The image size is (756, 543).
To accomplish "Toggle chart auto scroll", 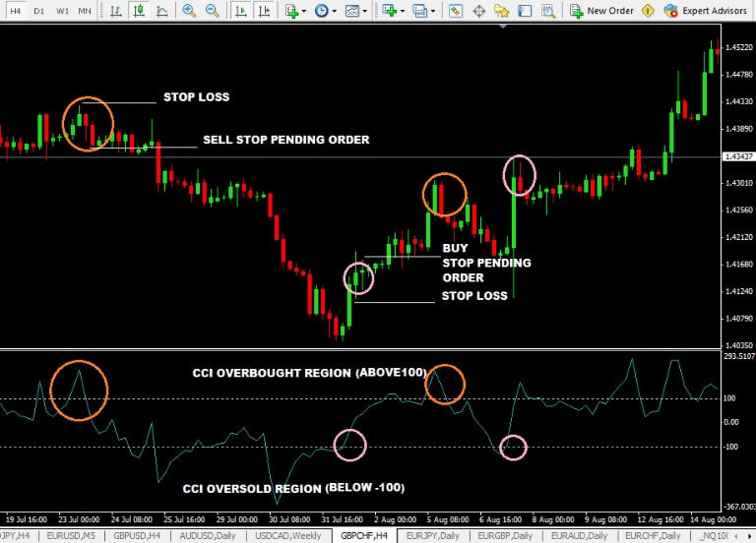I will pos(239,11).
